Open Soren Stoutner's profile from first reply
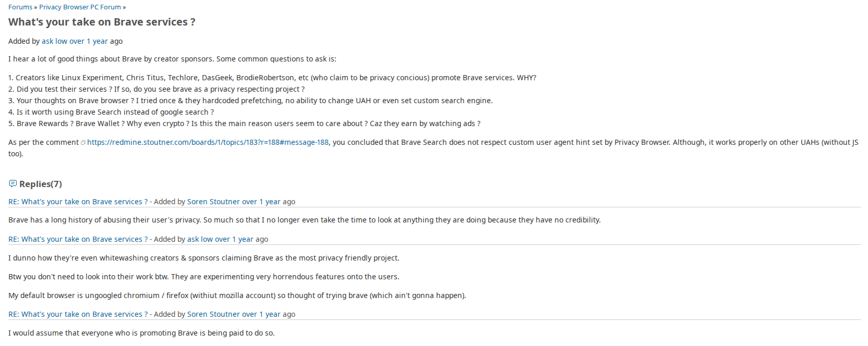Screen dimensions: 868x346 click(x=213, y=202)
